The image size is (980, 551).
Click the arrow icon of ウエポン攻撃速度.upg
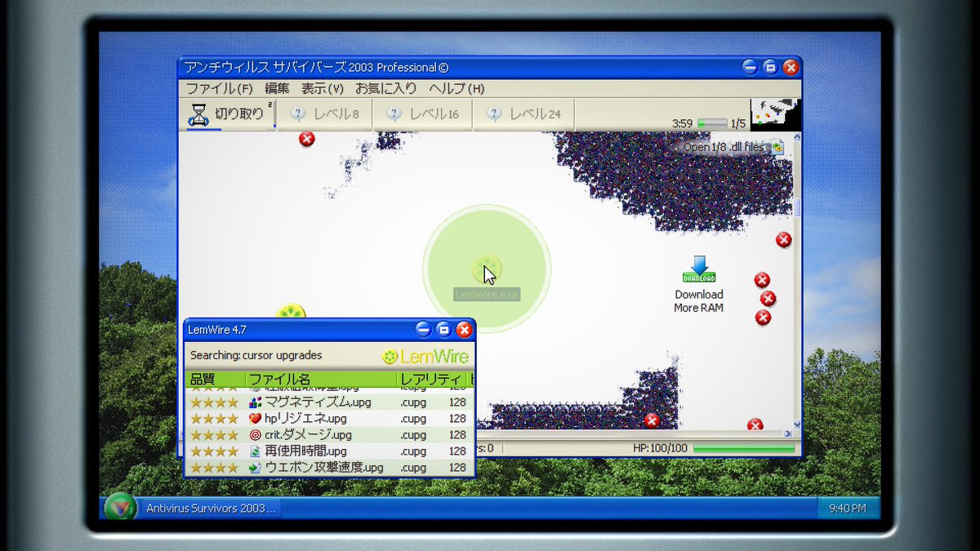click(x=255, y=468)
